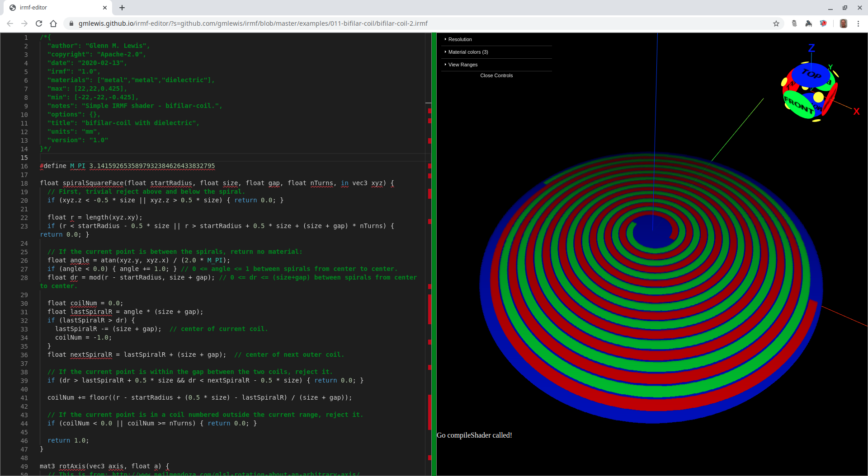
Task: Open the user profile avatar
Action: pyautogui.click(x=843, y=23)
